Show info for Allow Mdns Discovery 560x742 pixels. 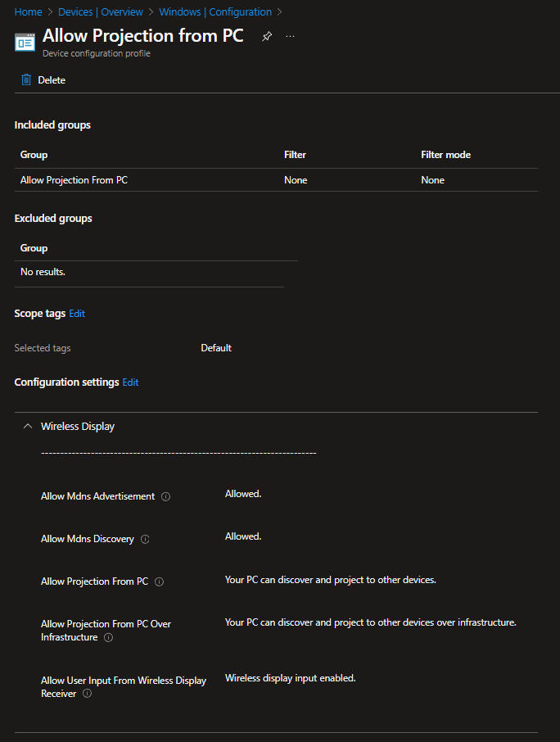[x=145, y=539]
